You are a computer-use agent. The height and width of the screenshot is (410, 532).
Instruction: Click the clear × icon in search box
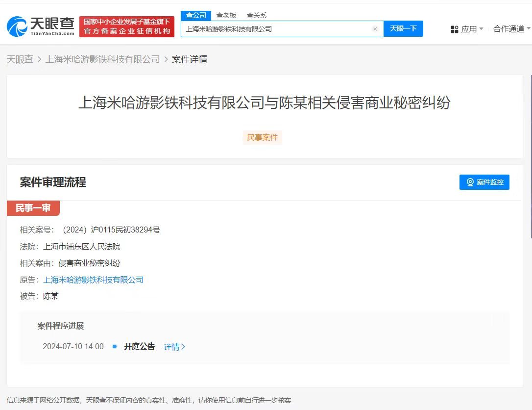pyautogui.click(x=375, y=29)
